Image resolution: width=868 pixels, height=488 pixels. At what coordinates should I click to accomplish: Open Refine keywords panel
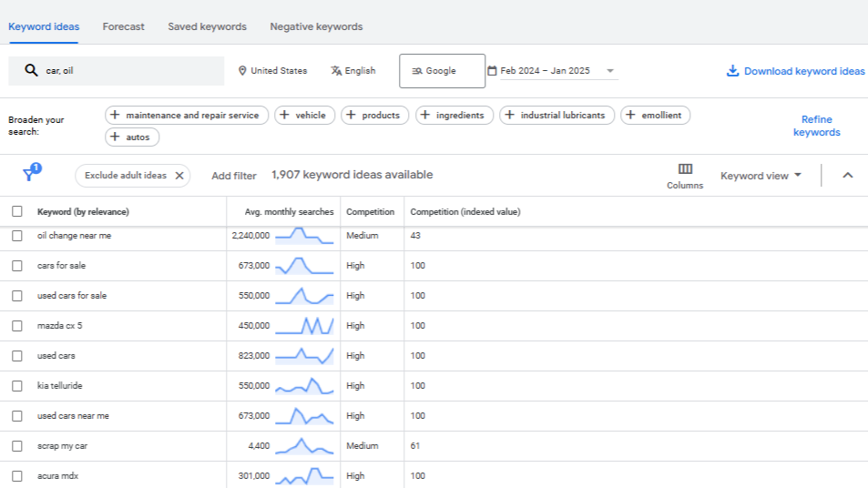816,126
